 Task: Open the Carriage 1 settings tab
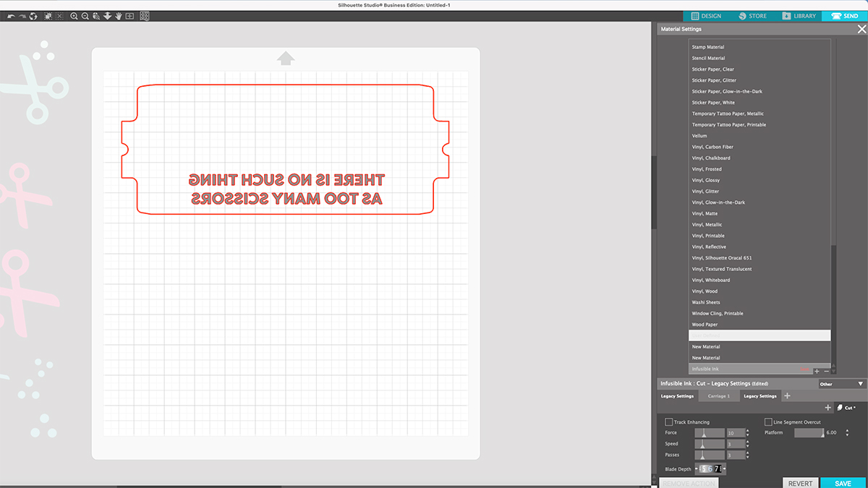pos(720,396)
